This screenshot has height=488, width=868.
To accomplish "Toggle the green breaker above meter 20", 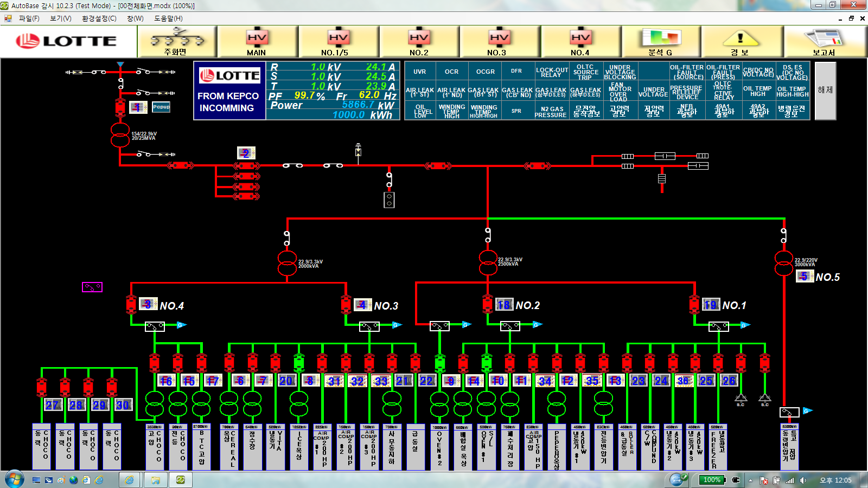I will coord(298,362).
